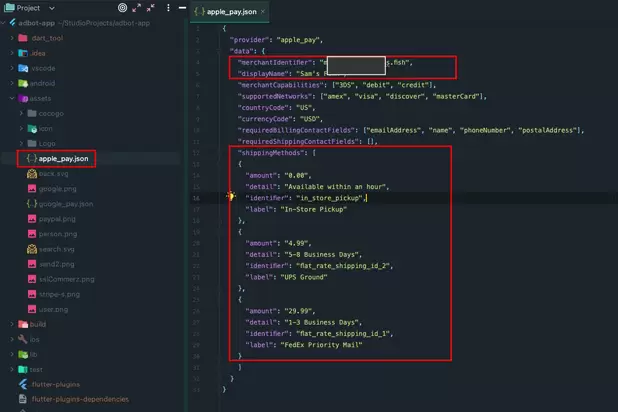
Task: Open apple_pay.json in project tree
Action: (63, 159)
